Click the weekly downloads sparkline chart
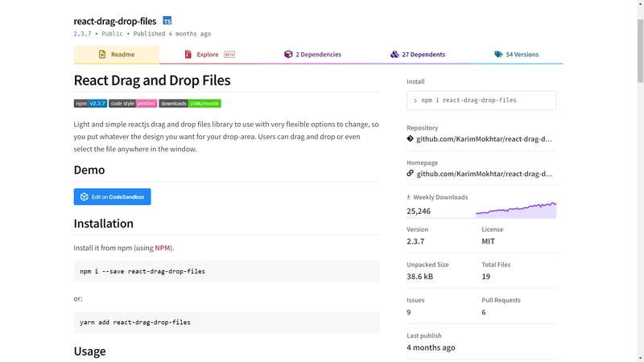Screen dimensions: 644x362 tap(515, 209)
